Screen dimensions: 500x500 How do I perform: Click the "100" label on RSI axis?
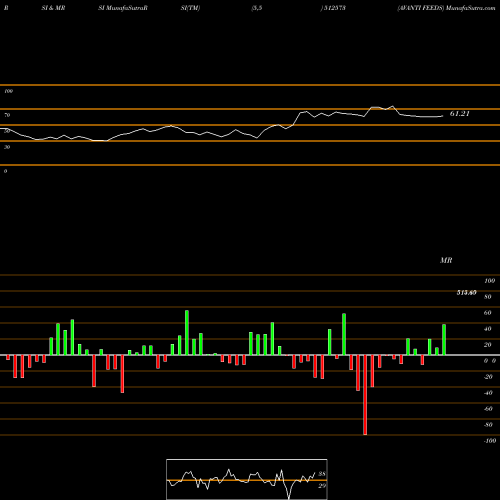click(8, 91)
